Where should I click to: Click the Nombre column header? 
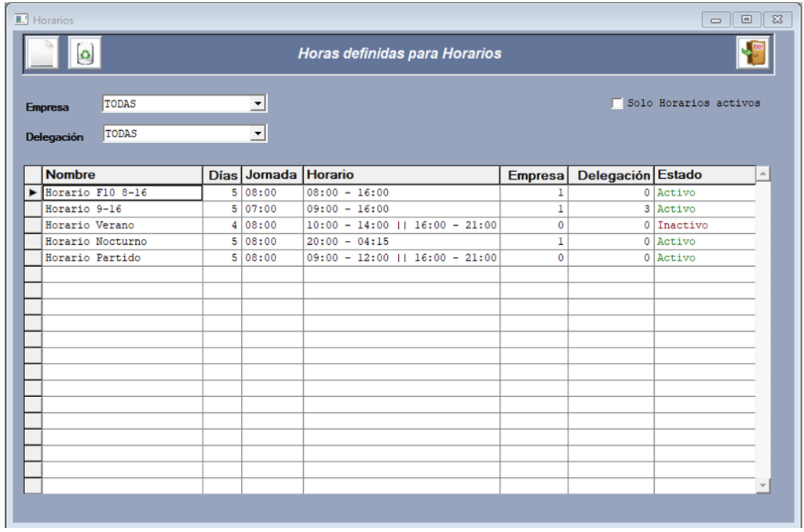(122, 175)
